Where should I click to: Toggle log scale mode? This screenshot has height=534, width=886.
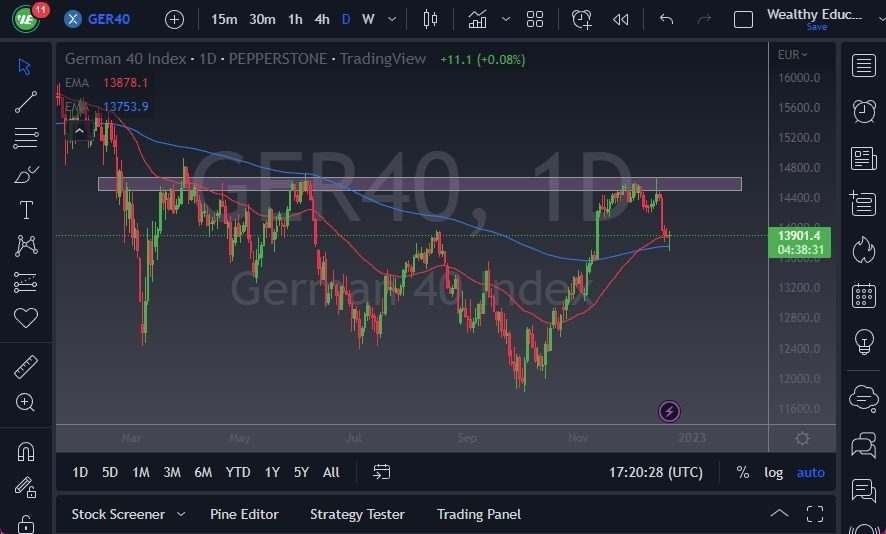774,472
